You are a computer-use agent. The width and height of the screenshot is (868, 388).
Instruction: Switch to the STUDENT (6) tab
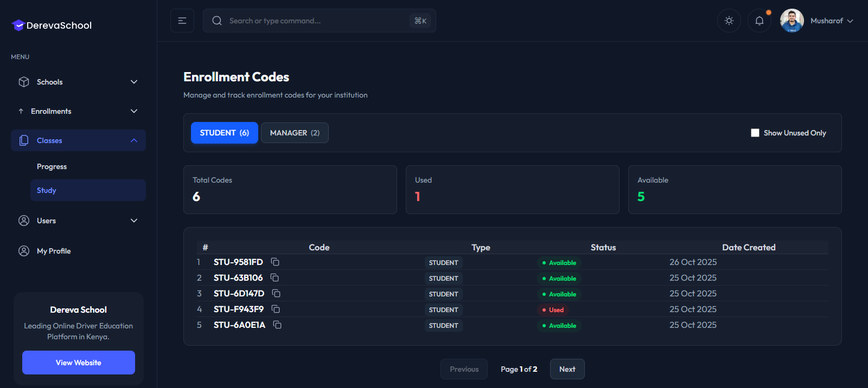click(225, 133)
